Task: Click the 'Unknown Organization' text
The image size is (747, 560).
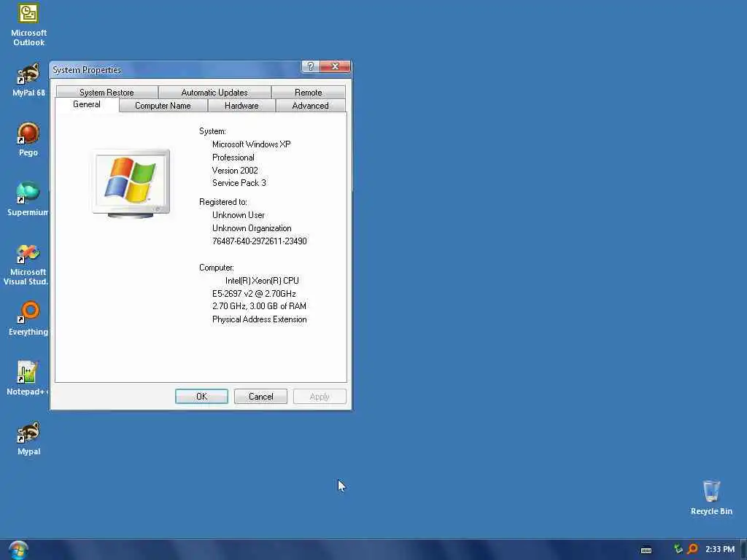Action: (x=252, y=228)
